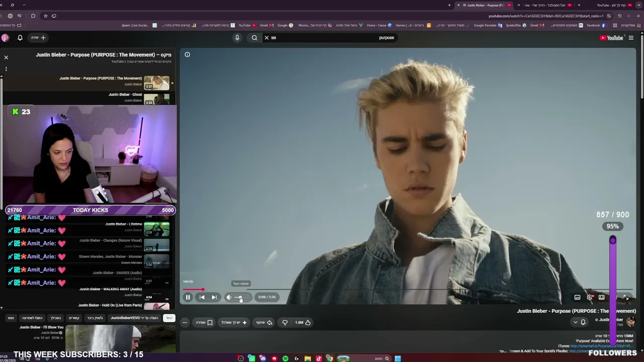Open the Google Translate bookmark

click(488, 25)
